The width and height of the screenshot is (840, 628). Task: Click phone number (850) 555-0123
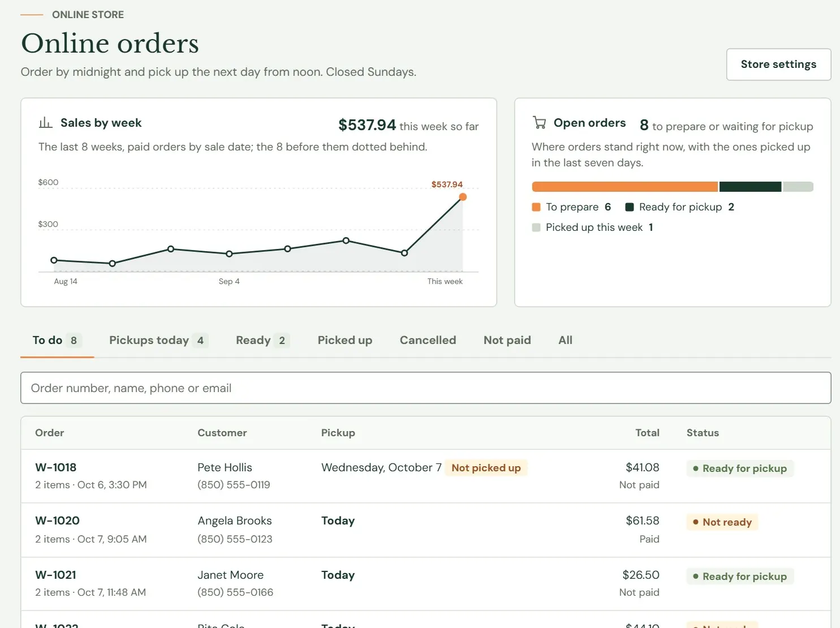(x=235, y=539)
